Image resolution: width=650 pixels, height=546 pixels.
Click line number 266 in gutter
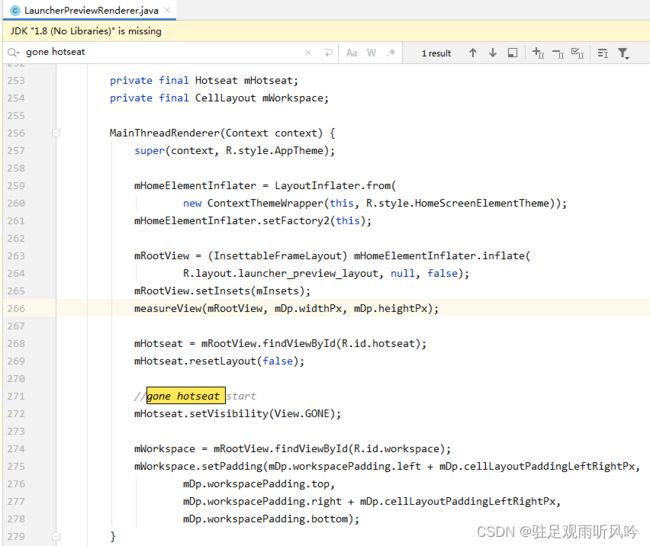(16, 308)
